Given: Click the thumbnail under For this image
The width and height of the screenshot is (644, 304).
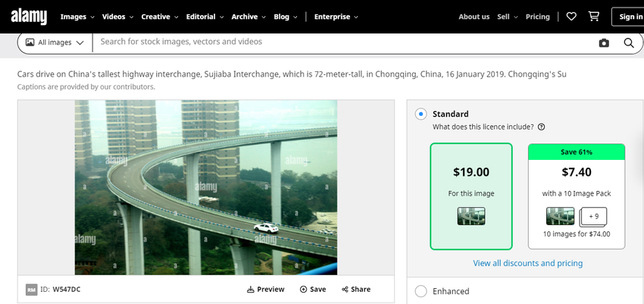Looking at the screenshot, I should click(471, 216).
